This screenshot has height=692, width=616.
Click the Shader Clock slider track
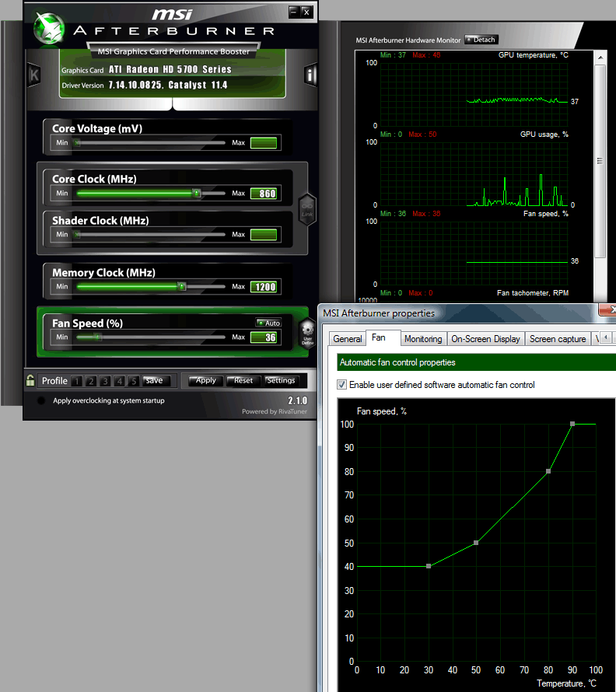[150, 234]
